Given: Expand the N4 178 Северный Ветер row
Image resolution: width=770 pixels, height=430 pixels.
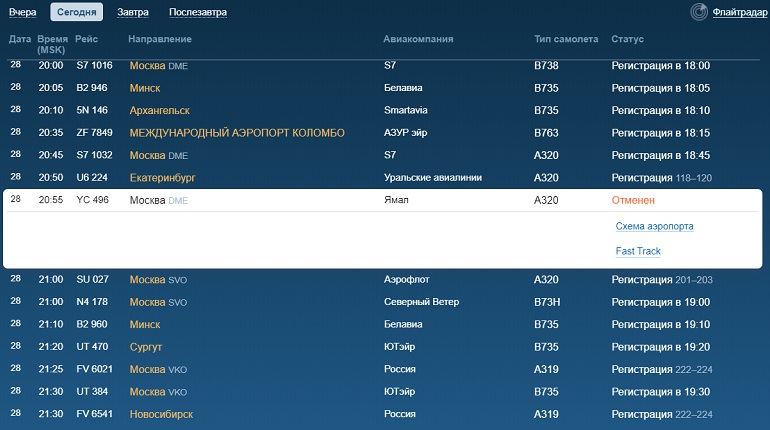Looking at the screenshot, I should pos(382,302).
